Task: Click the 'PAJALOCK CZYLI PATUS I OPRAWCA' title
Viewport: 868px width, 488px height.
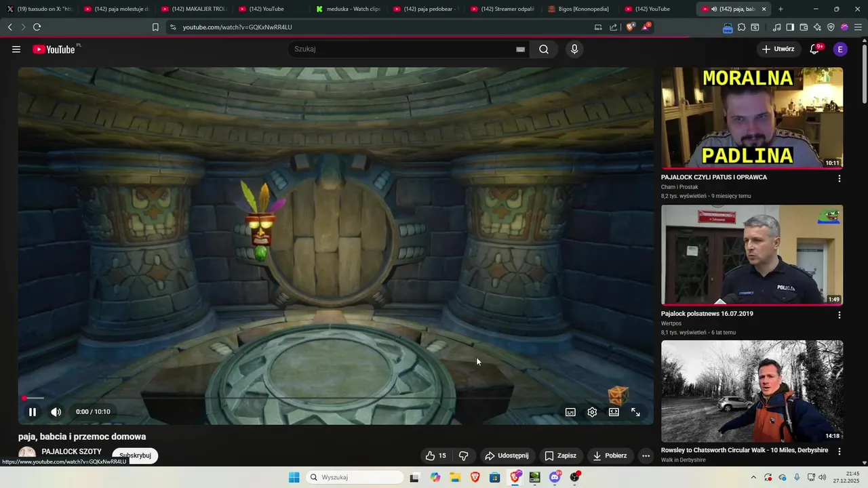Action: [x=714, y=177]
